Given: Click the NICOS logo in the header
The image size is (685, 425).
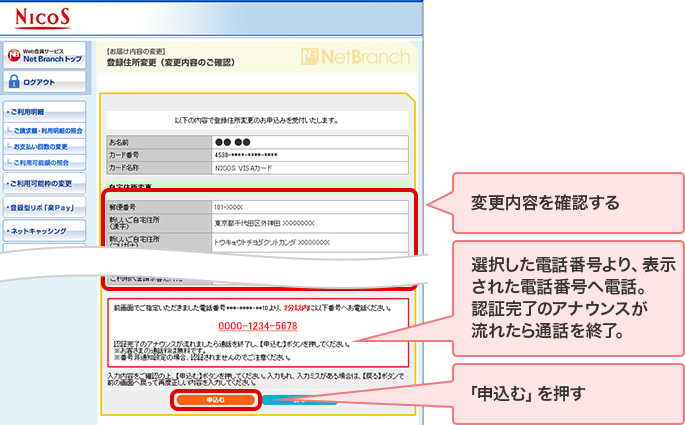Looking at the screenshot, I should (43, 19).
